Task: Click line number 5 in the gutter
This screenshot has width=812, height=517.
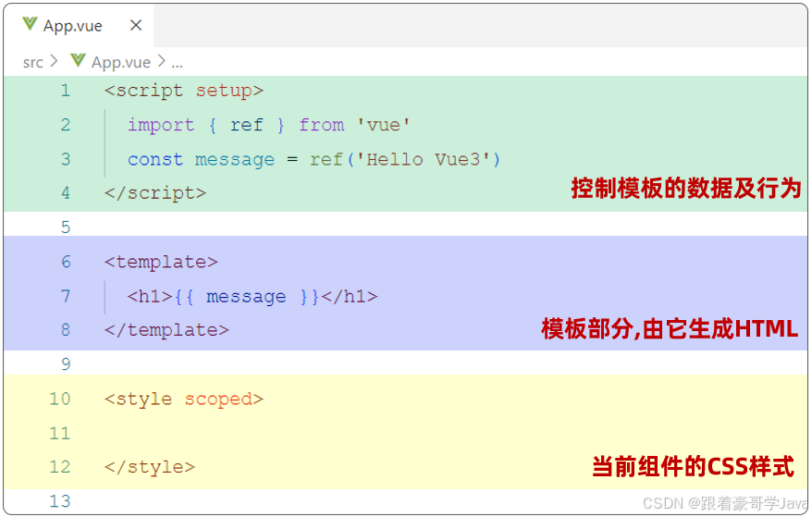Action: coord(66,228)
